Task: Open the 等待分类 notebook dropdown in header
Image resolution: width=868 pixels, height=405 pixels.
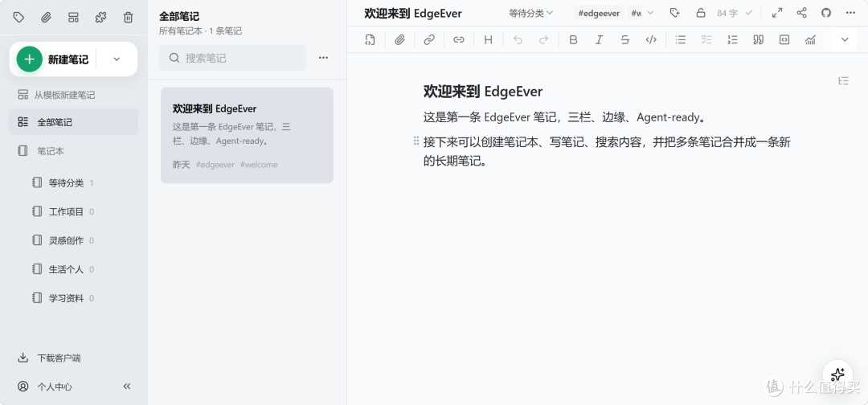Action: pos(531,13)
